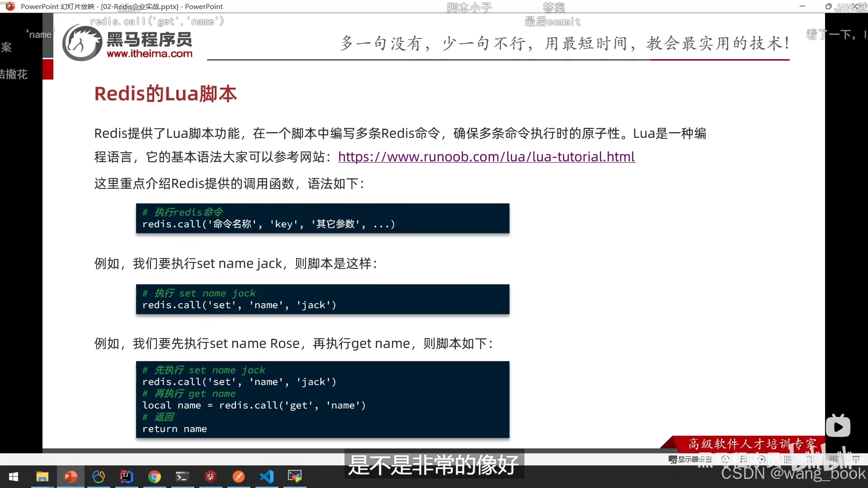Click the previous slide arrow button

[726, 459]
